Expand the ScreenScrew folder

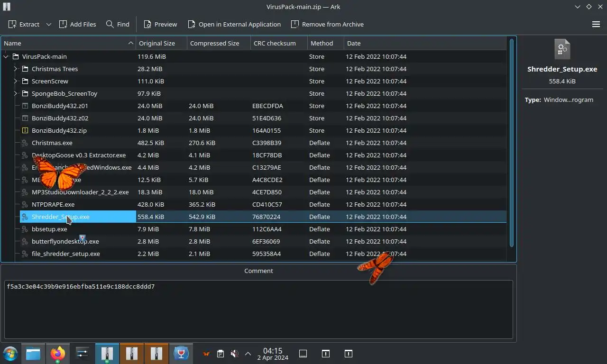(16, 81)
